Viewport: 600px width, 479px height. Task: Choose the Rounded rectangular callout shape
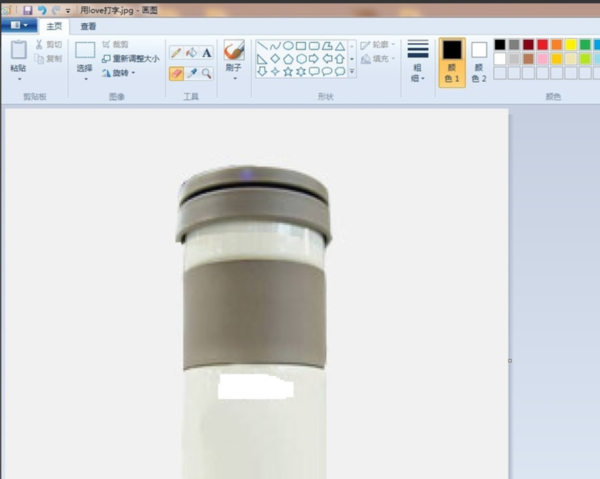coord(314,72)
